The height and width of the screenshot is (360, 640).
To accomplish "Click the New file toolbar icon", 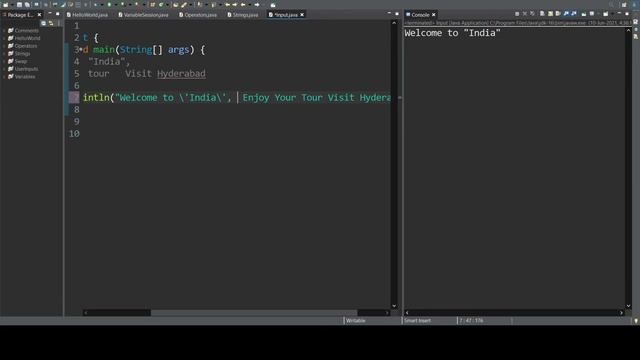I will [6, 4].
